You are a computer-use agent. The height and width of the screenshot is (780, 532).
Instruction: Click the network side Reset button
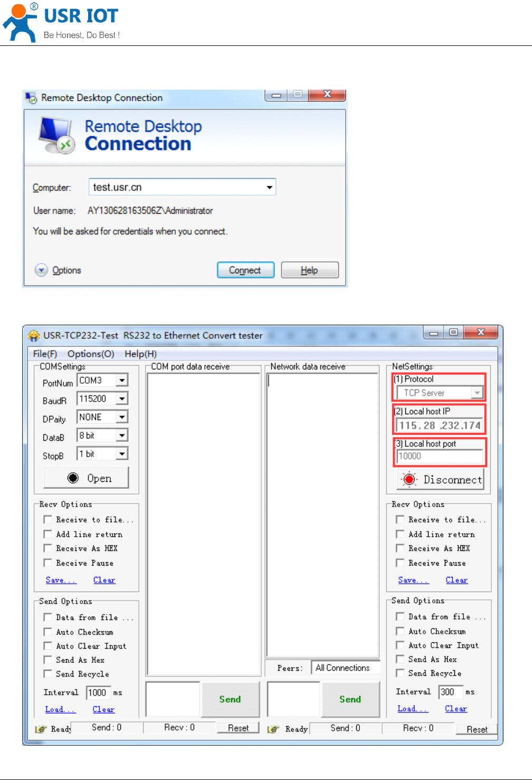coord(477,729)
